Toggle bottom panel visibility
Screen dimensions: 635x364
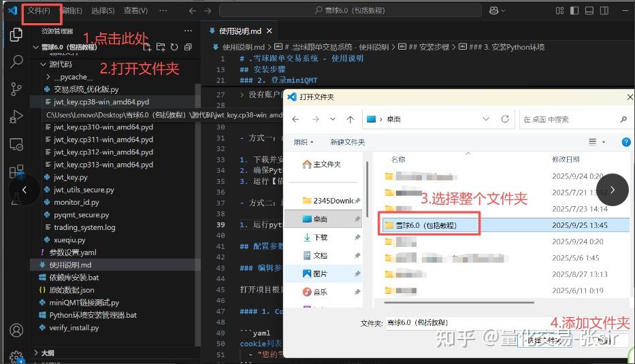pos(589,11)
